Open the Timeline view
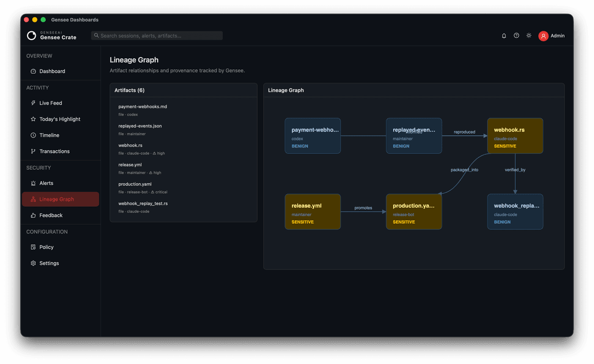The image size is (594, 364). 61,135
